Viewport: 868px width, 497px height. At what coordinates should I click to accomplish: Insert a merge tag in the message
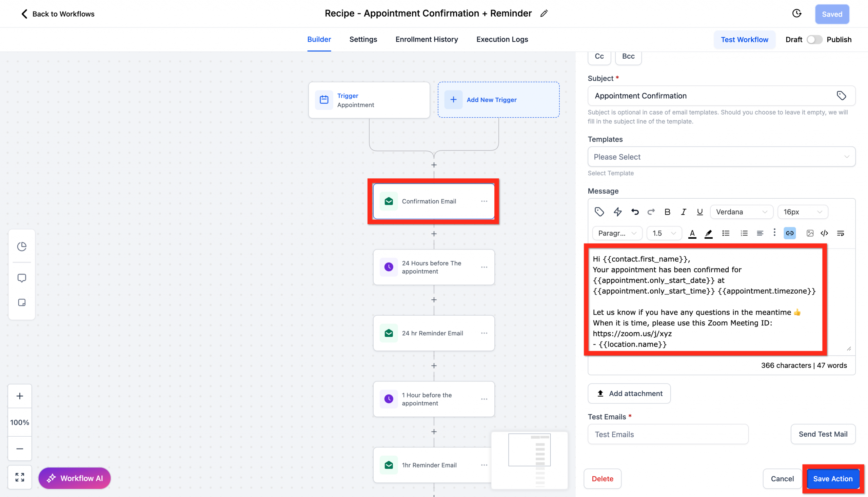pyautogui.click(x=599, y=212)
